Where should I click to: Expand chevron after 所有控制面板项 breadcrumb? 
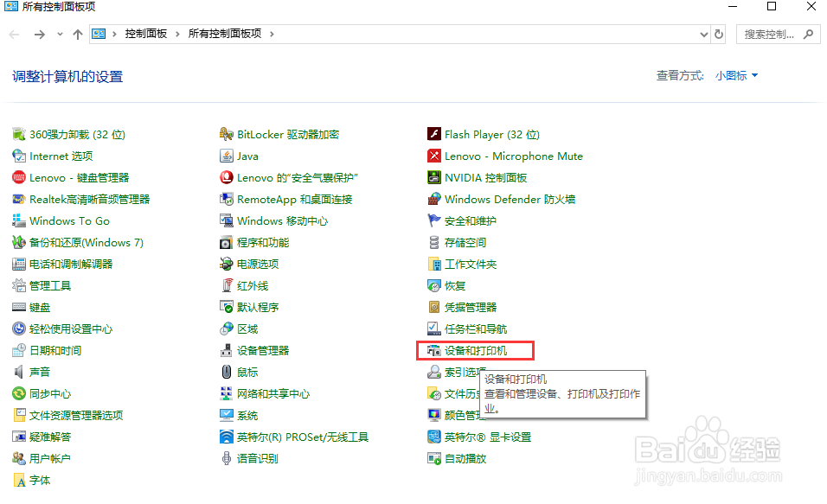272,35
